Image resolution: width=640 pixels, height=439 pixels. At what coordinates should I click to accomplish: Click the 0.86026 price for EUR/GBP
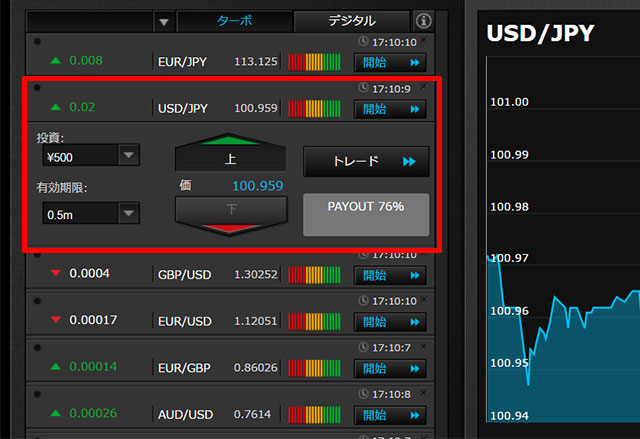[256, 368]
